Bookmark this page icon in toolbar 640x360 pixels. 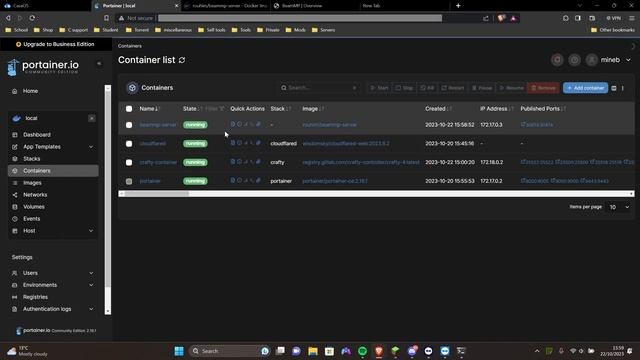pos(107,18)
